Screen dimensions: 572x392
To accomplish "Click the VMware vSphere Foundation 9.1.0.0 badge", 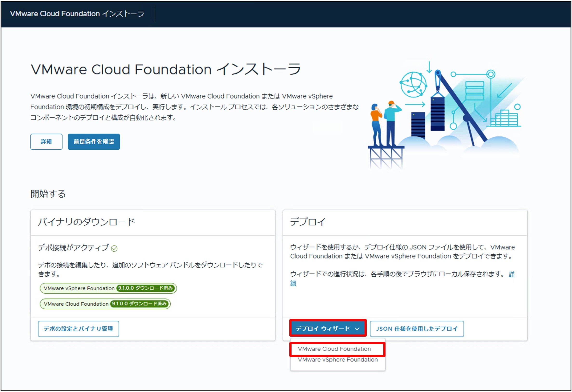I will pyautogui.click(x=108, y=288).
